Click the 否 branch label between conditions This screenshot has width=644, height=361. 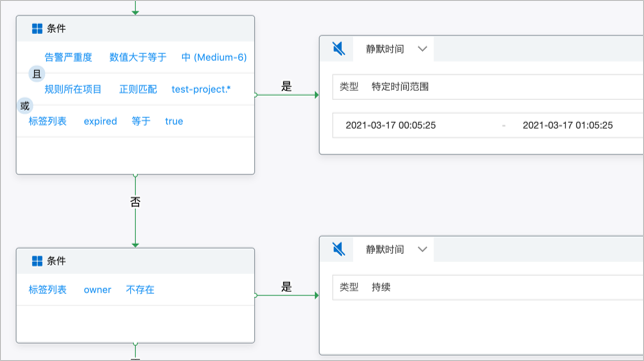click(x=135, y=202)
